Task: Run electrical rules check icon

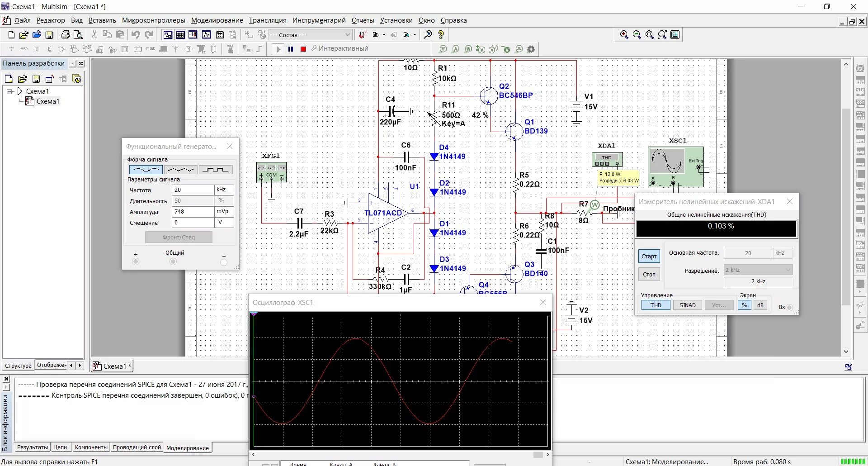Action: point(363,35)
